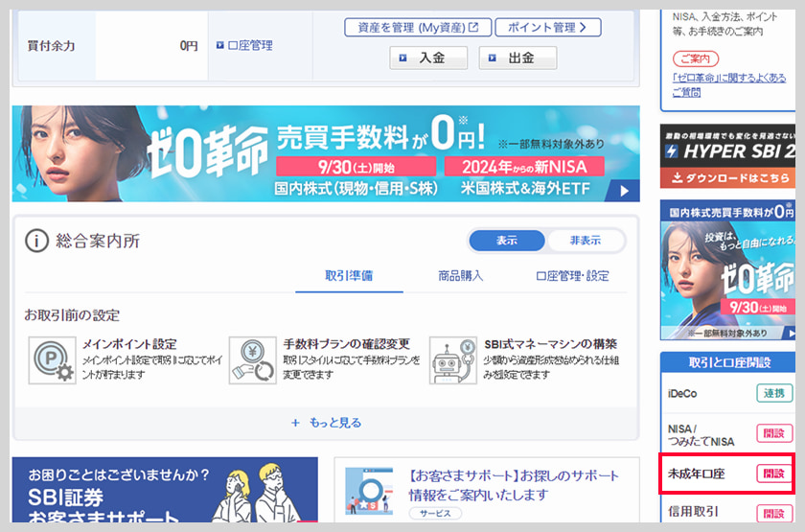
Task: Click the 入金 deposit button
Action: [x=428, y=58]
